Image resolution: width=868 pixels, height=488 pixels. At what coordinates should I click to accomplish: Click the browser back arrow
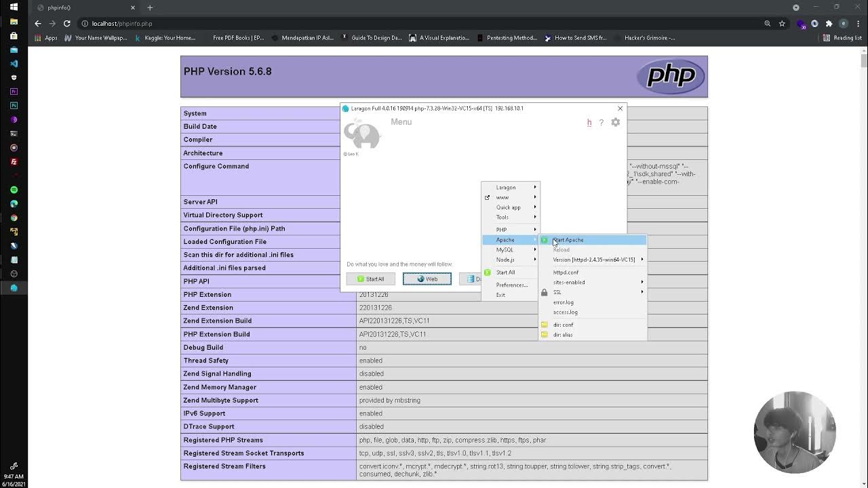pos(38,23)
